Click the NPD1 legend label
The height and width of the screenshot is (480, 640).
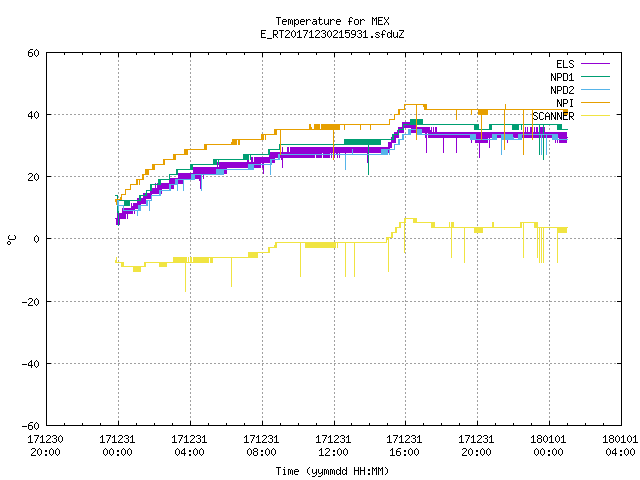click(x=562, y=77)
